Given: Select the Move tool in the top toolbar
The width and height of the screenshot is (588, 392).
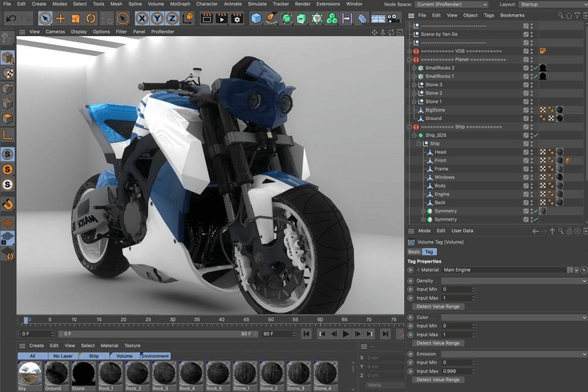Looking at the screenshot, I should pyautogui.click(x=60, y=18).
